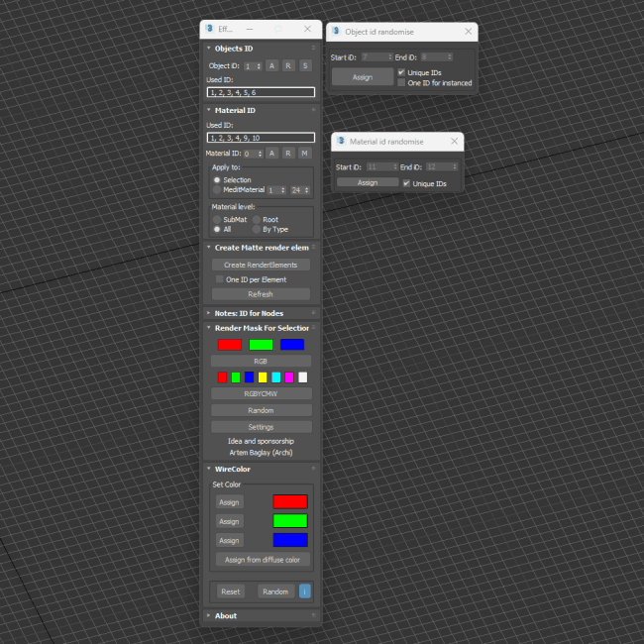Select the Selection radio button
The image size is (644, 644).
pos(217,180)
